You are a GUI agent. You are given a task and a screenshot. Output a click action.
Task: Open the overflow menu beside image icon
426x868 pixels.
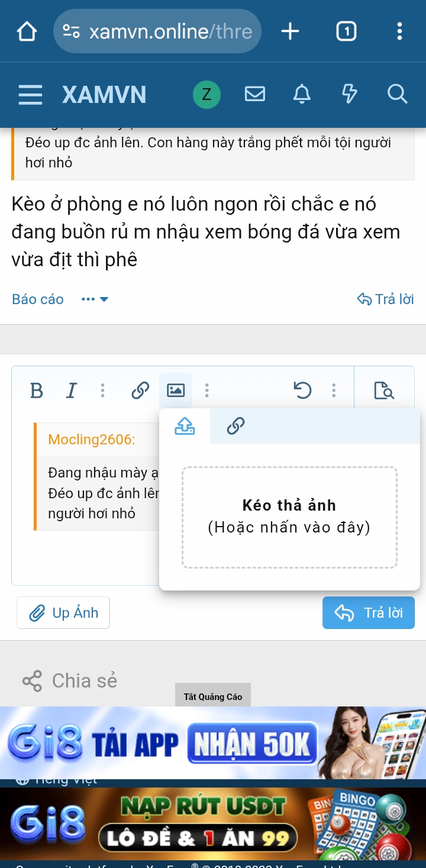[x=206, y=390]
